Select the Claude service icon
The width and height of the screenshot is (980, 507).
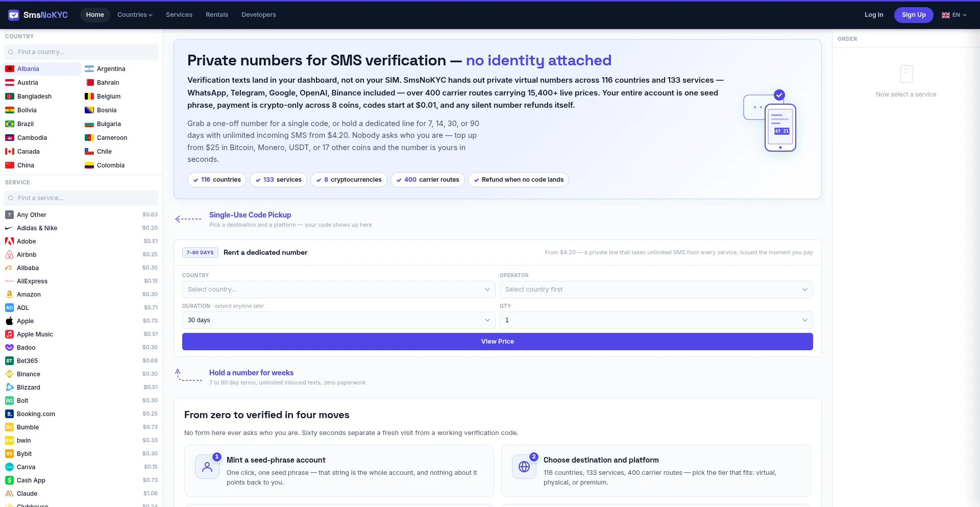(9, 494)
